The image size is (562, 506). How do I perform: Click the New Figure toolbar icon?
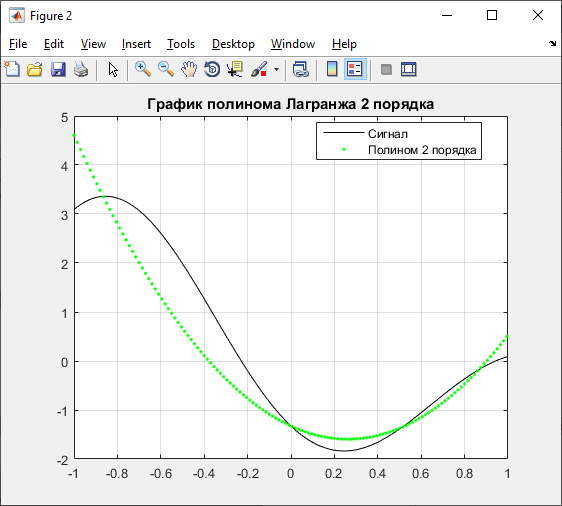[12, 69]
